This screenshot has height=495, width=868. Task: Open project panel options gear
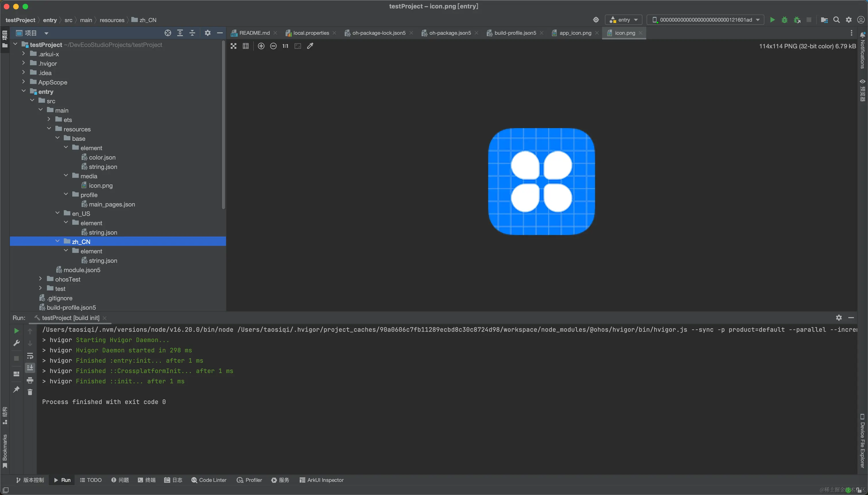208,33
